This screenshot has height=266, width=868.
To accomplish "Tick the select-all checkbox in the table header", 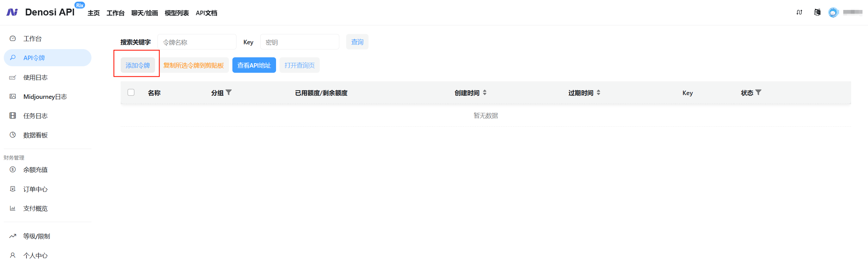I will pyautogui.click(x=131, y=92).
